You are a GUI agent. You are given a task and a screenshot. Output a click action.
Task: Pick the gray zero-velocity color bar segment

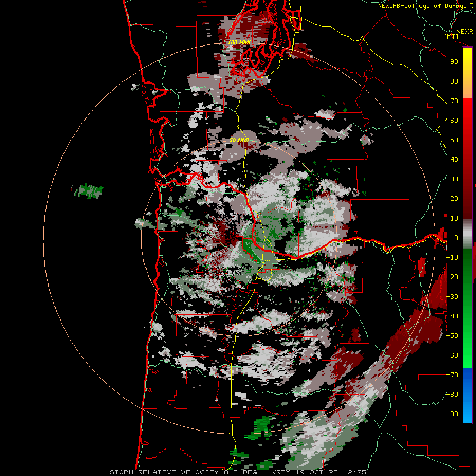pyautogui.click(x=467, y=234)
